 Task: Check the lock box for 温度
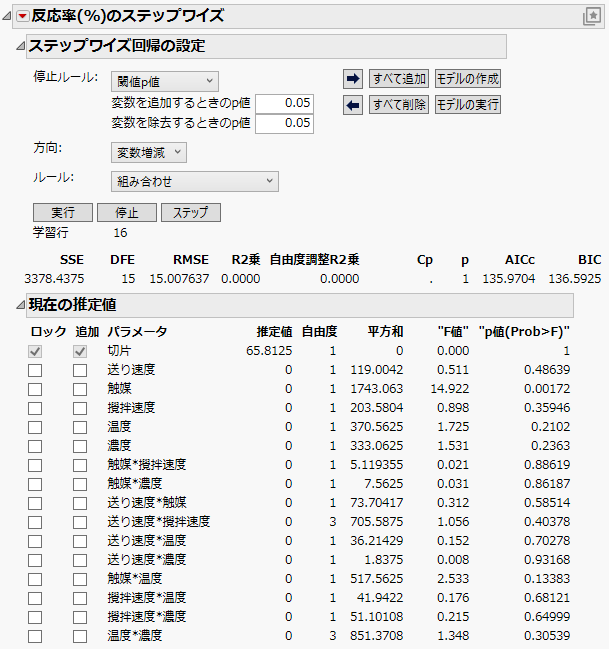35,427
